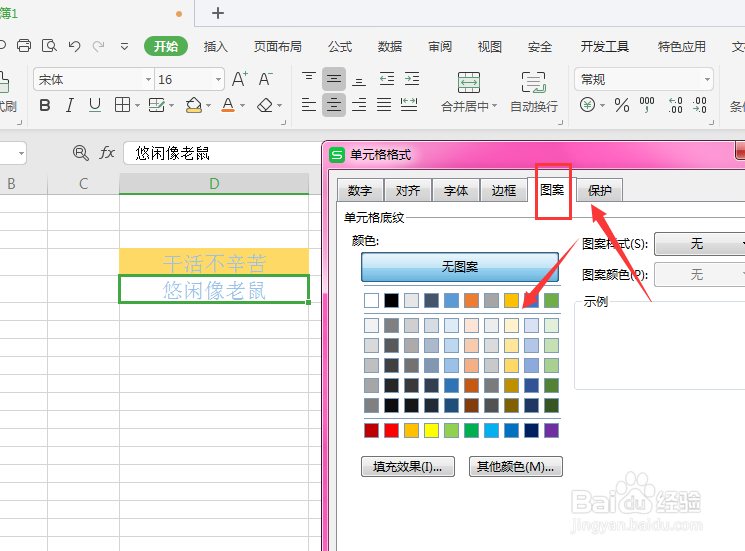Select black color swatch in top row
Image resolution: width=745 pixels, height=551 pixels.
tap(392, 300)
